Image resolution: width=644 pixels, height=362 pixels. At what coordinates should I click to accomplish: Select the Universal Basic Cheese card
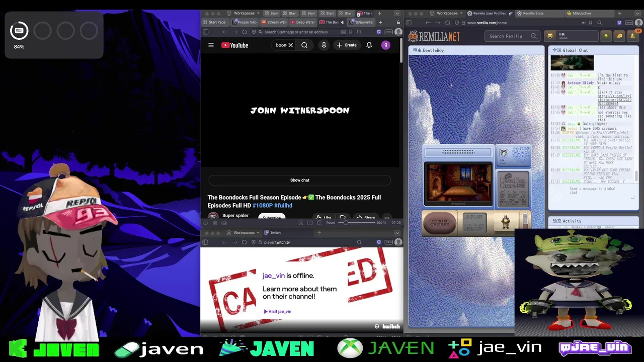pyautogui.click(x=513, y=190)
